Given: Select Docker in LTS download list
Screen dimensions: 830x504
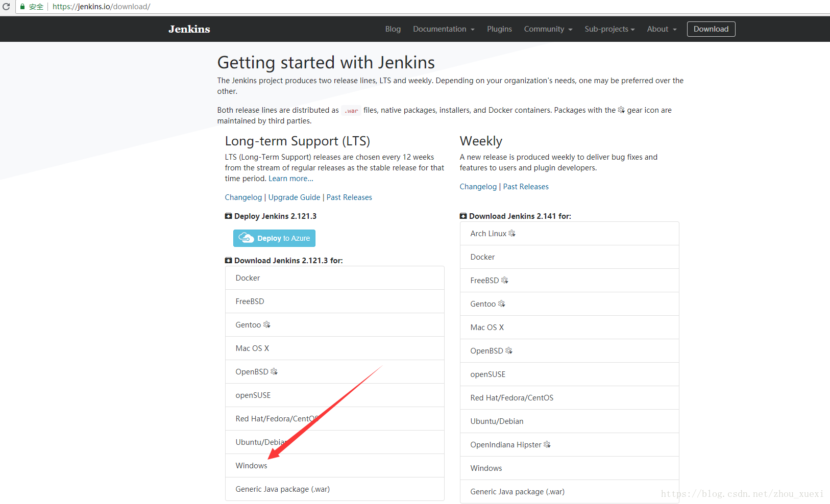Looking at the screenshot, I should 335,278.
